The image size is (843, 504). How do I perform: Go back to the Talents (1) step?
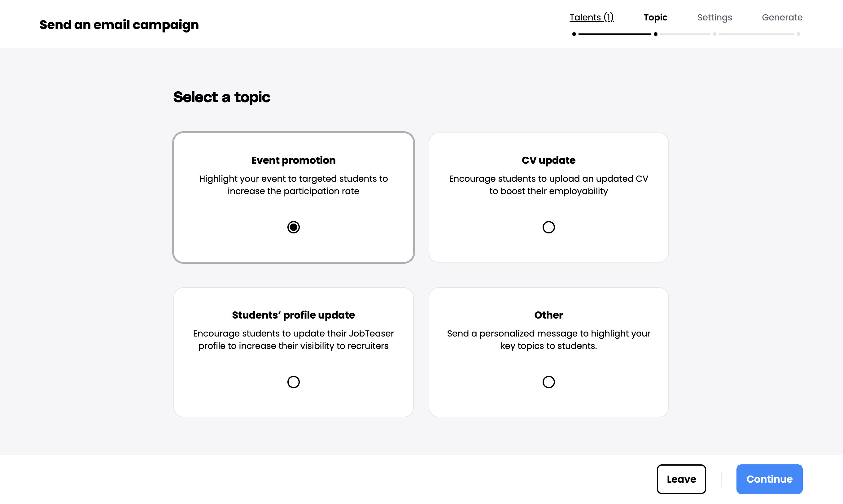tap(591, 17)
